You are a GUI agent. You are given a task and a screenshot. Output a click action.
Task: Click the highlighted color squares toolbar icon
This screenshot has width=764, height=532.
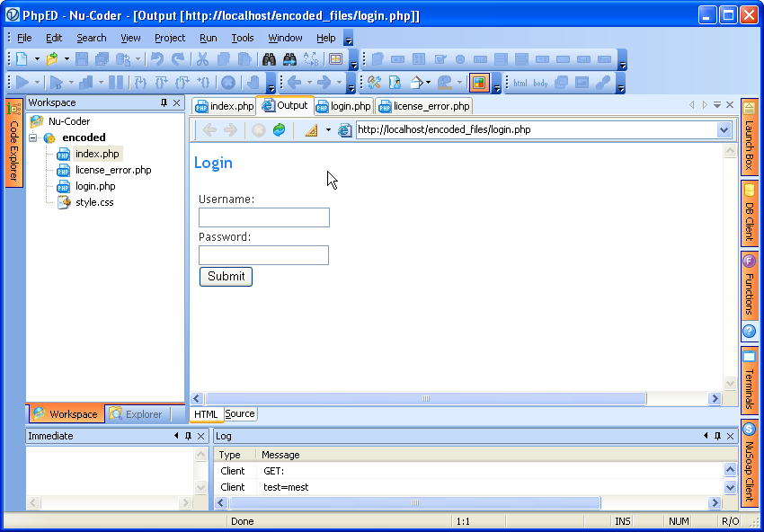479,83
